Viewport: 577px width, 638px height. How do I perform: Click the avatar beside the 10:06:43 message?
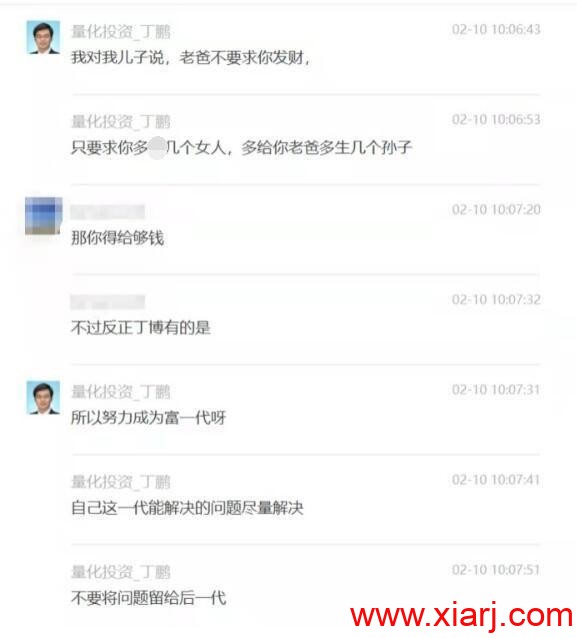[43, 37]
